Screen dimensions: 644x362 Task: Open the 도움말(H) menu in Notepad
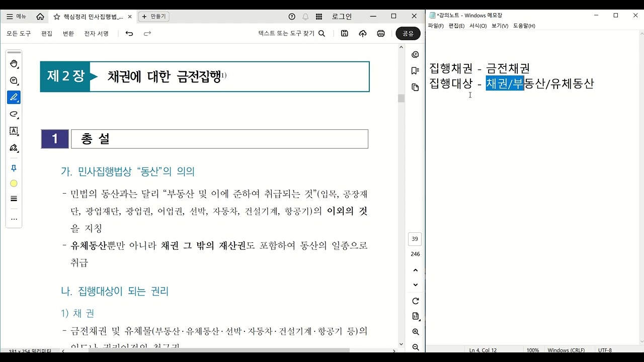coord(524,26)
